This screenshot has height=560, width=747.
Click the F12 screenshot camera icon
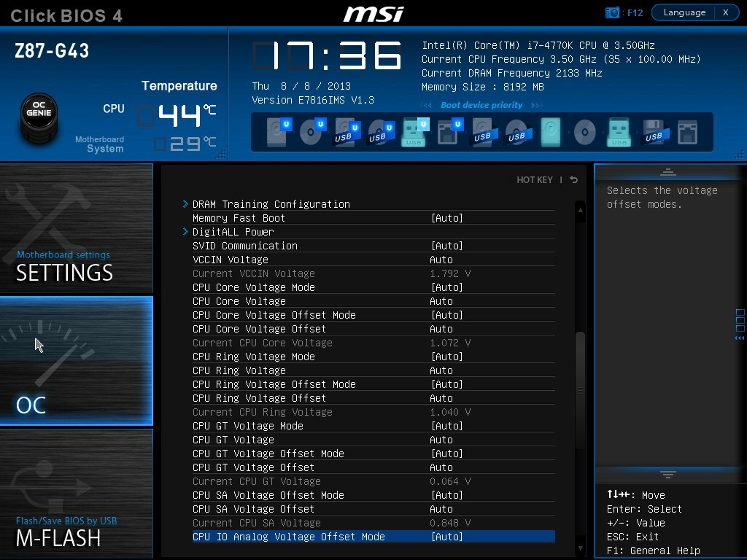click(612, 12)
